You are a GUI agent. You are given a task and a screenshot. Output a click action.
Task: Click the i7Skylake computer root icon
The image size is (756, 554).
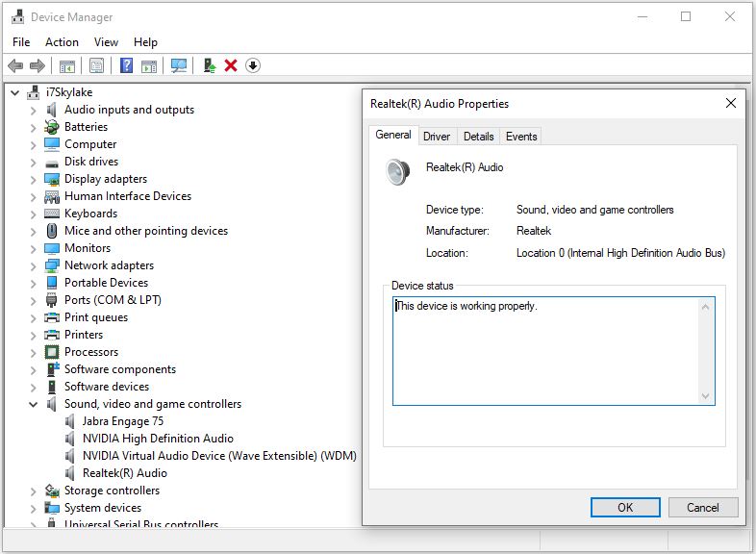(34, 92)
